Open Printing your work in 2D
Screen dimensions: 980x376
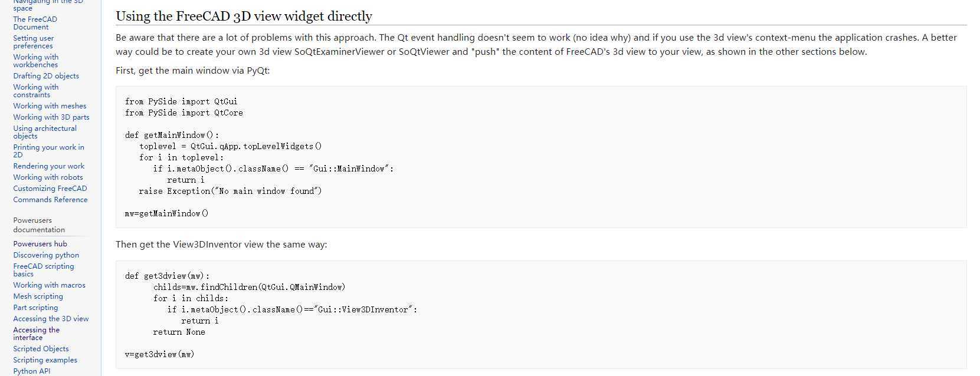coord(48,151)
